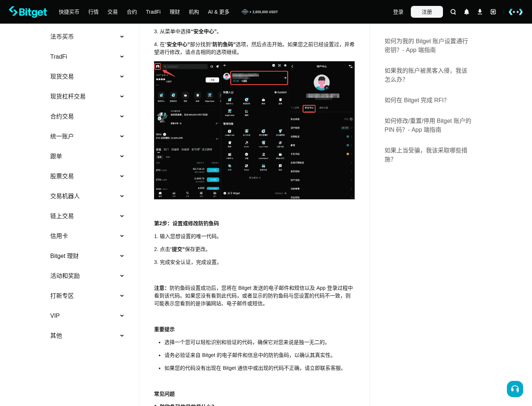Screen dimensions: 532x406
Task: Open the 交易 top menu
Action: point(113,12)
